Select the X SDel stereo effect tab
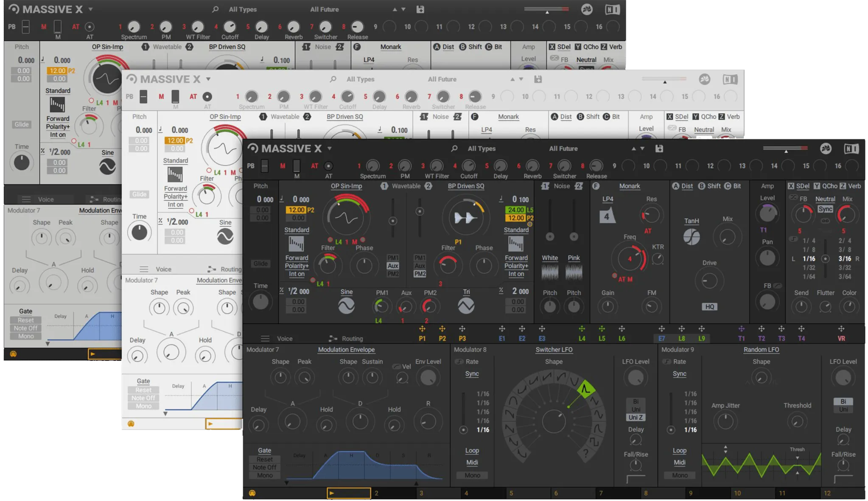 pos(798,186)
